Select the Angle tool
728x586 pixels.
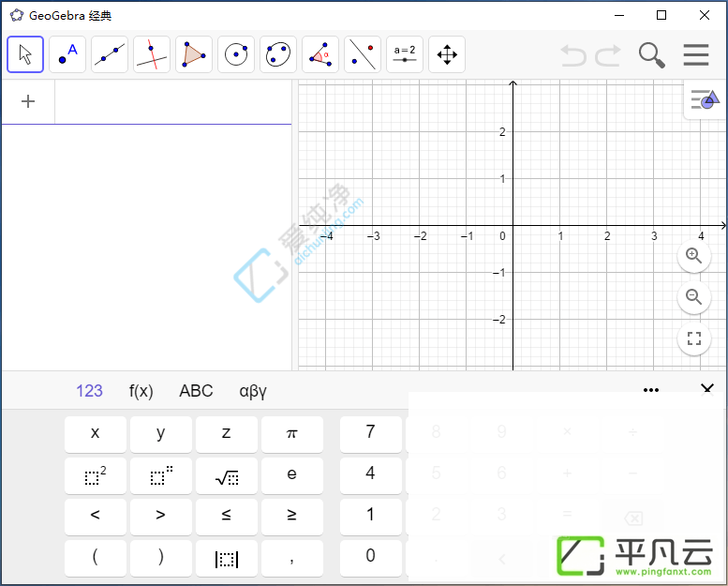click(x=320, y=54)
